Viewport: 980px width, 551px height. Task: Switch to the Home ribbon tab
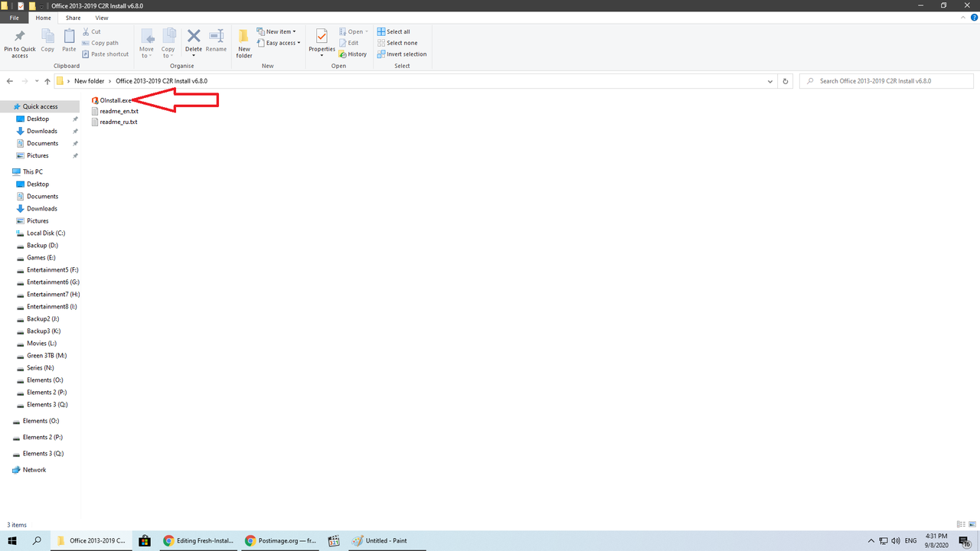(44, 18)
